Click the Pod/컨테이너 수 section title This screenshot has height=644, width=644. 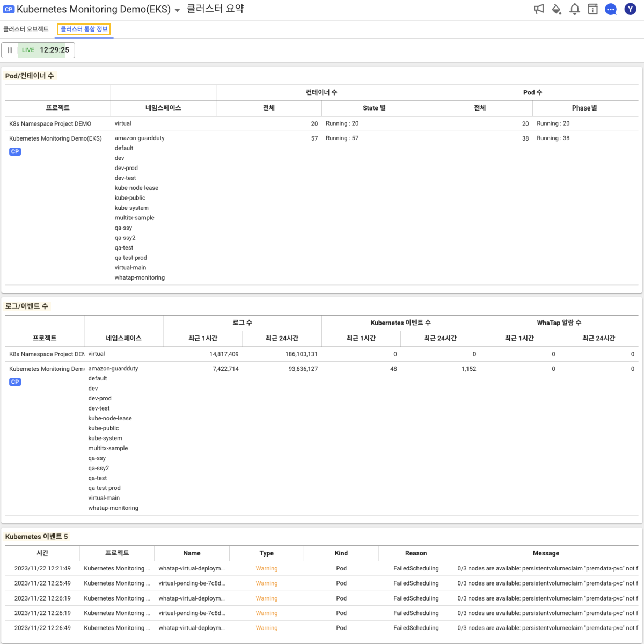point(30,76)
